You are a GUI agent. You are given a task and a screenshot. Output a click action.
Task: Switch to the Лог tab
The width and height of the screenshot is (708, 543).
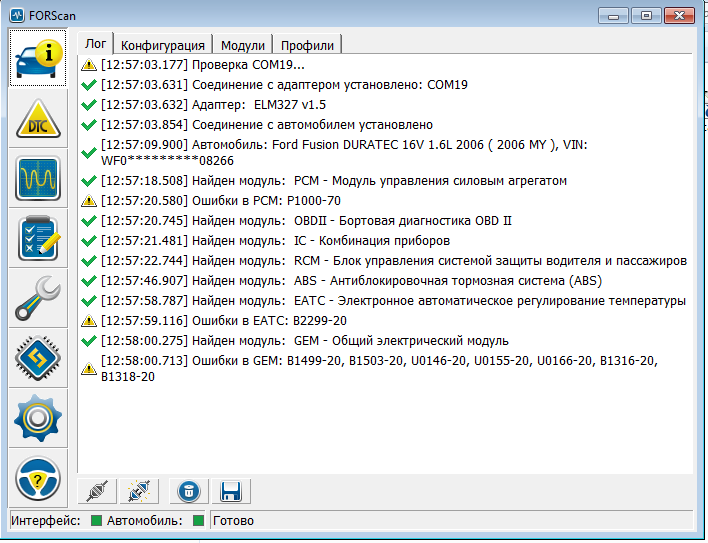[95, 44]
